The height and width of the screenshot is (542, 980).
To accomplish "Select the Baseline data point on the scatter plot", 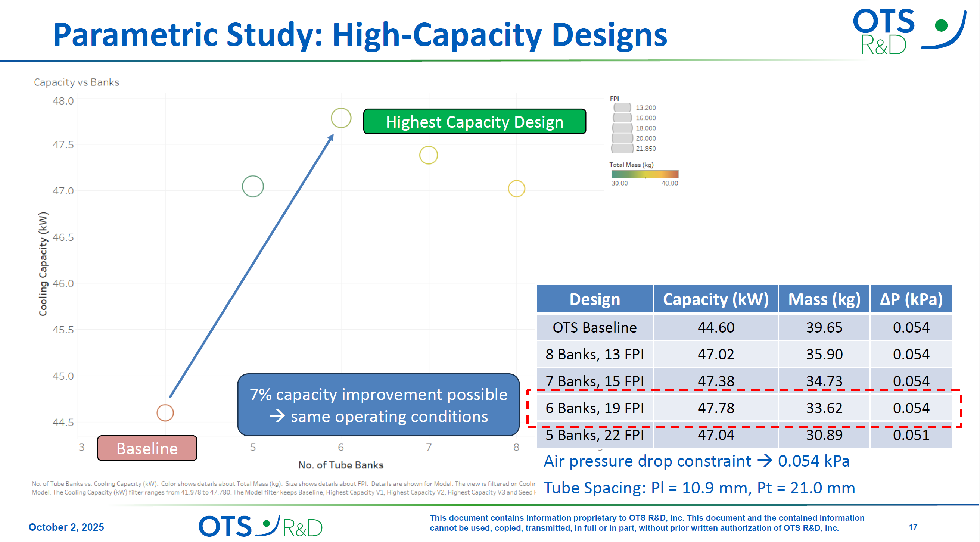I will (165, 412).
